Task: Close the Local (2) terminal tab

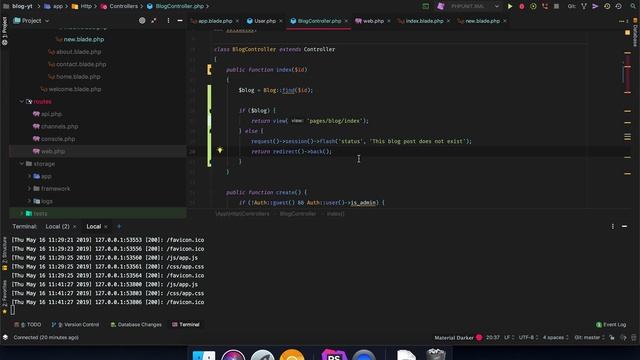Action: [74, 227]
